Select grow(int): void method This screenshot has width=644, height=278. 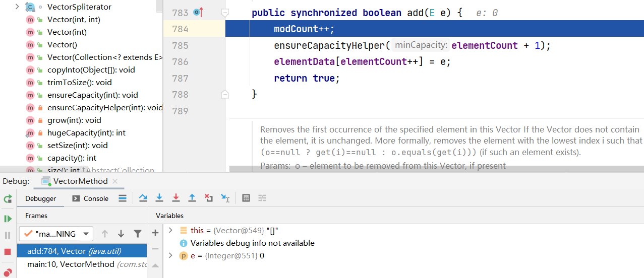pos(74,120)
